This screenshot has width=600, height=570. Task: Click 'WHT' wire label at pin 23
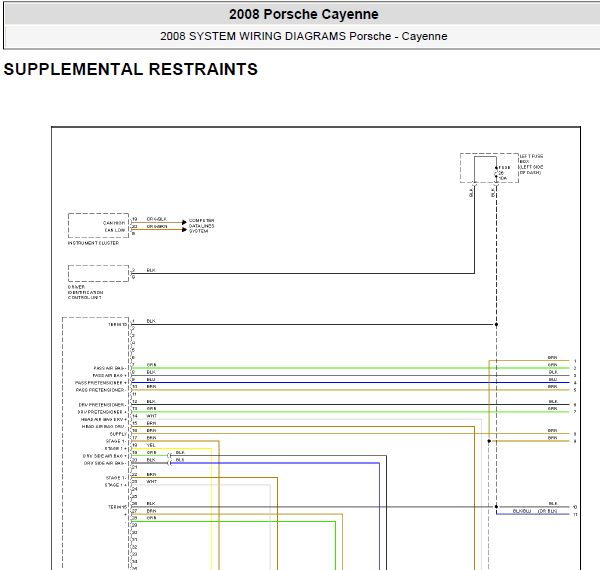click(152, 482)
